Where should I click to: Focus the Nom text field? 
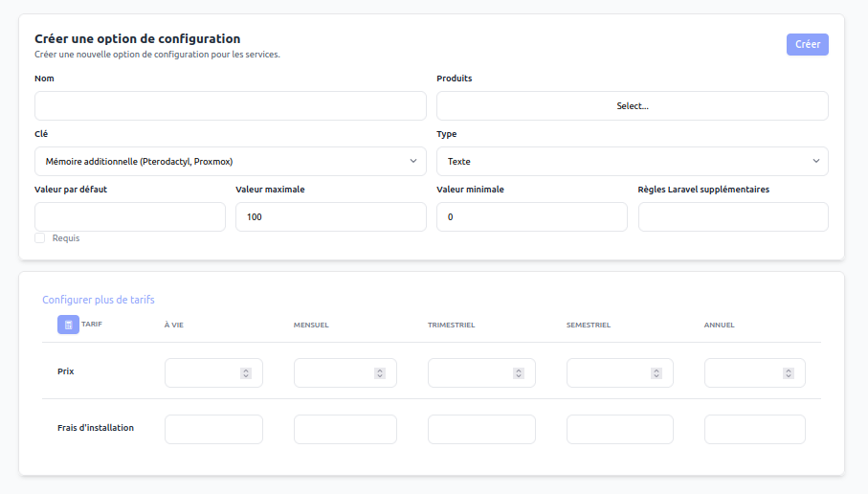(x=230, y=106)
